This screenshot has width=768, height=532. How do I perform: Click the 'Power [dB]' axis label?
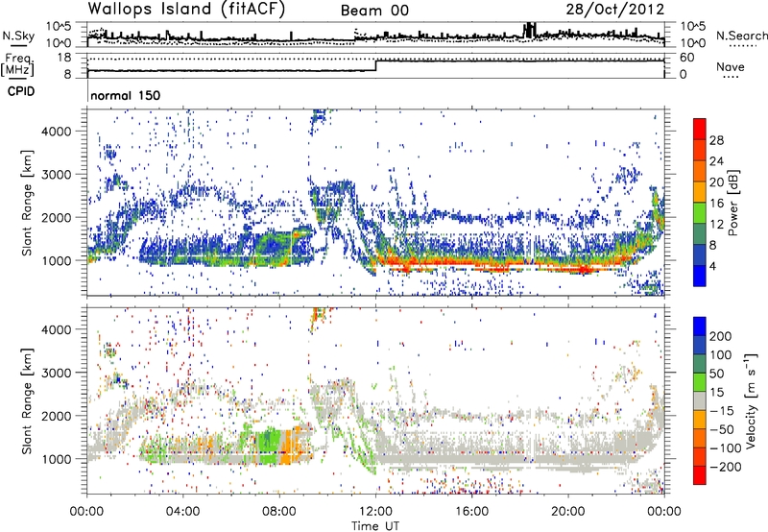(x=733, y=203)
